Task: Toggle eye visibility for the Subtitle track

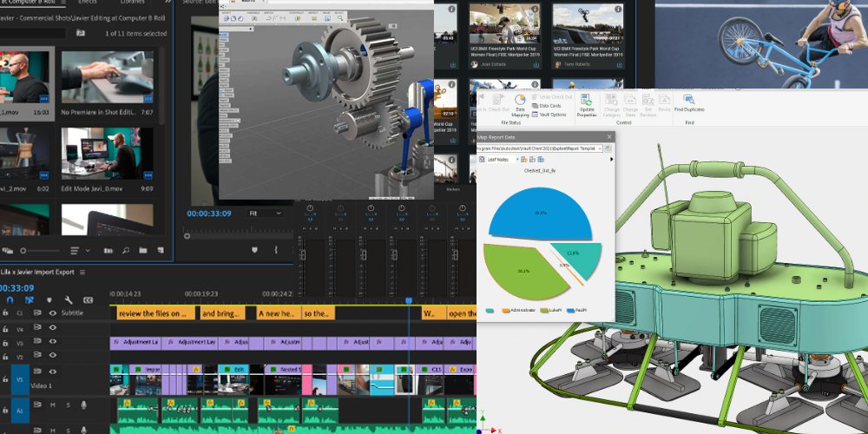Action: (x=53, y=313)
